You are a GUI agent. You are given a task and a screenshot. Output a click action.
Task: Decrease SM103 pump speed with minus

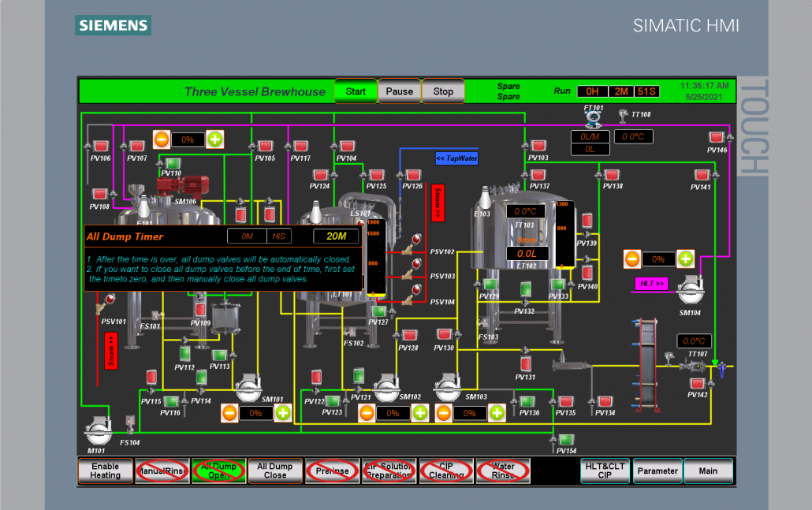pyautogui.click(x=443, y=413)
